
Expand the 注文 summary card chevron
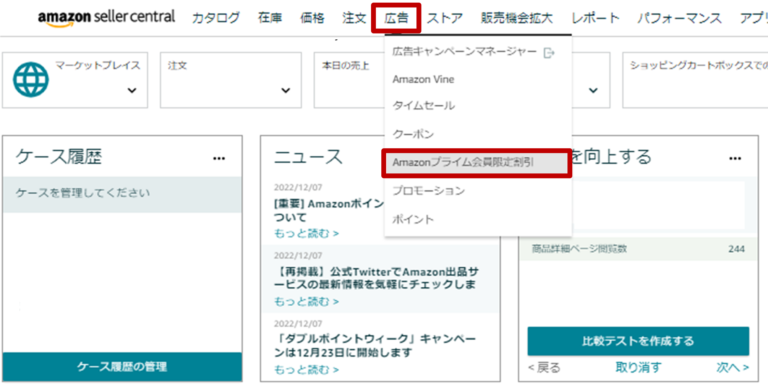click(x=286, y=91)
